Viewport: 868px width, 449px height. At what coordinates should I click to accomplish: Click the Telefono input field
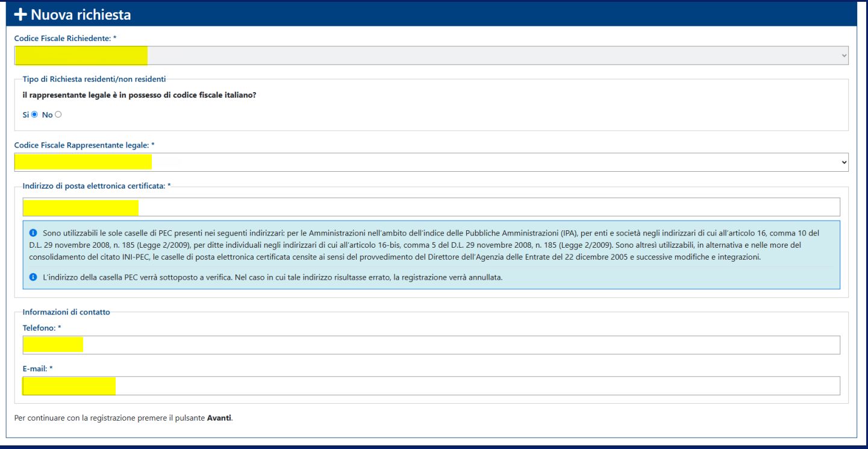click(431, 345)
